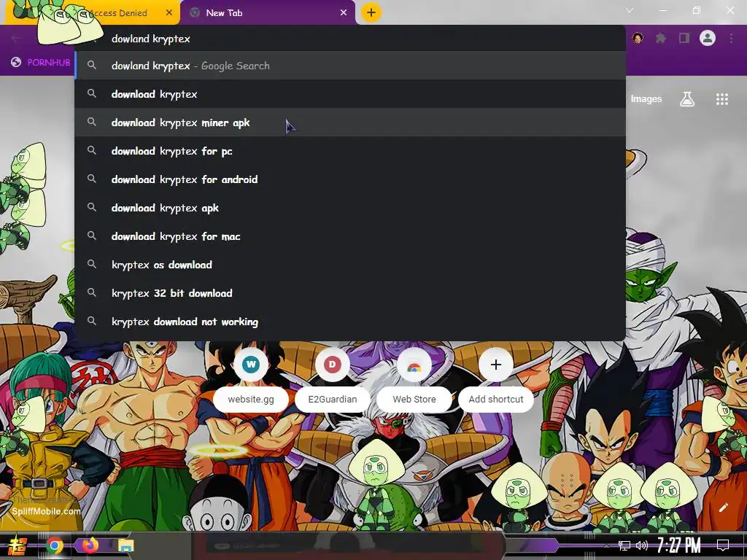Image resolution: width=747 pixels, height=560 pixels.
Task: Choose the 'download kryptex' suggestion
Action: [x=350, y=94]
